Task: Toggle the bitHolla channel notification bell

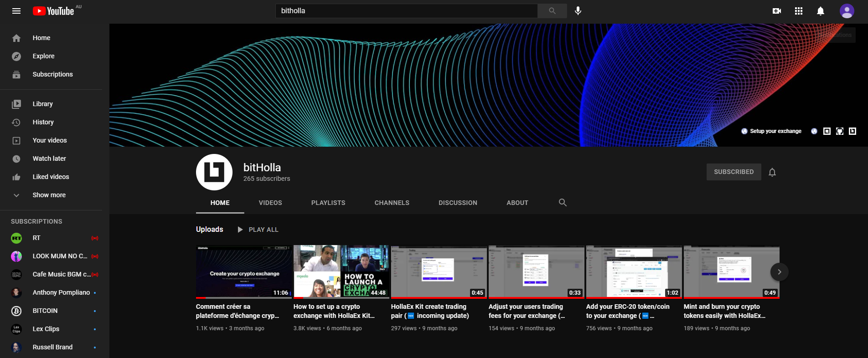Action: click(772, 172)
